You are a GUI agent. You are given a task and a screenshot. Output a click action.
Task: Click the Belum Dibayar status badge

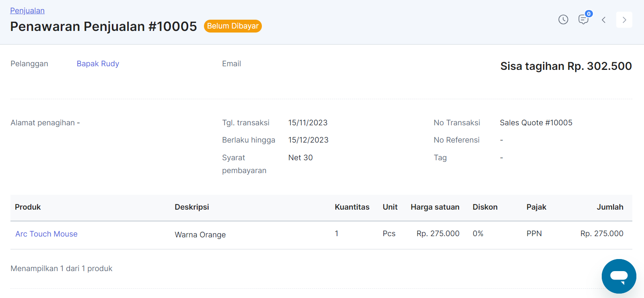pyautogui.click(x=232, y=26)
